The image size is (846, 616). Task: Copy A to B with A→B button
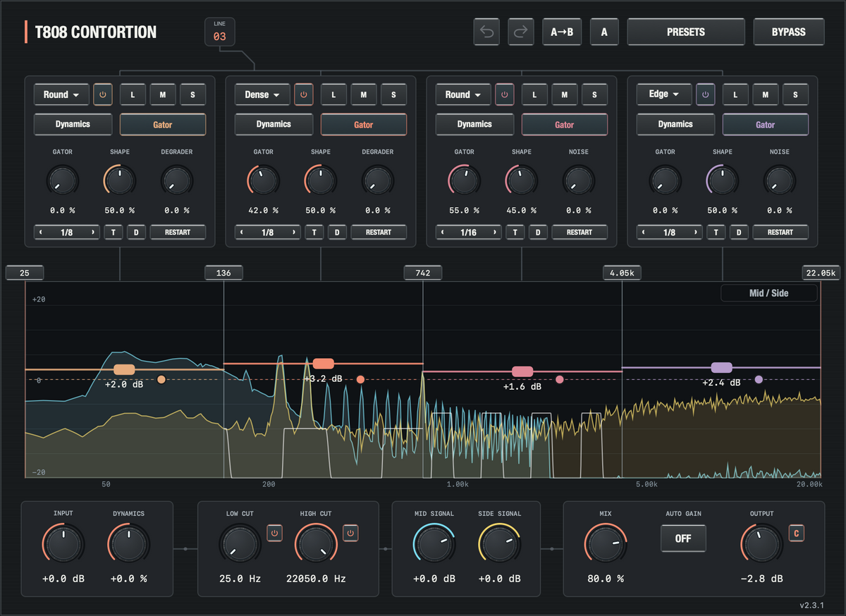(562, 32)
